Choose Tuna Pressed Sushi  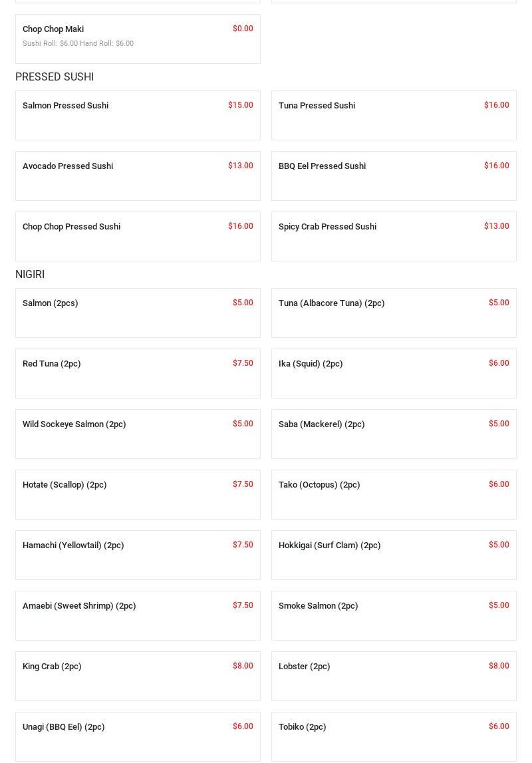[x=317, y=106]
